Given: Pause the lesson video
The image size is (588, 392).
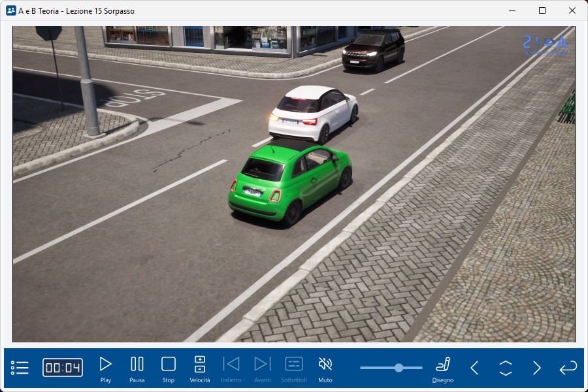Looking at the screenshot, I should pos(137,368).
